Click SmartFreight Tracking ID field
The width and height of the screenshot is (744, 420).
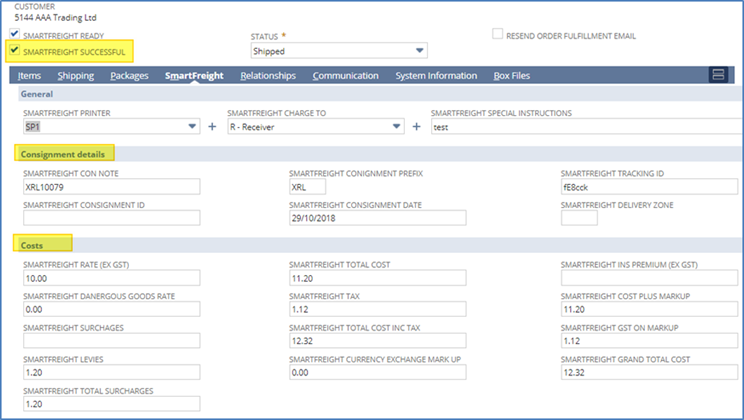point(649,187)
